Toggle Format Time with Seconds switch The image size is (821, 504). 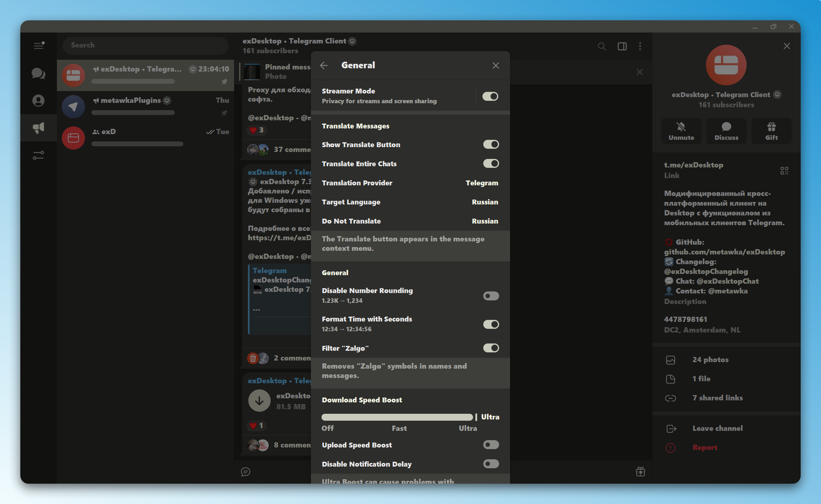[x=491, y=324]
